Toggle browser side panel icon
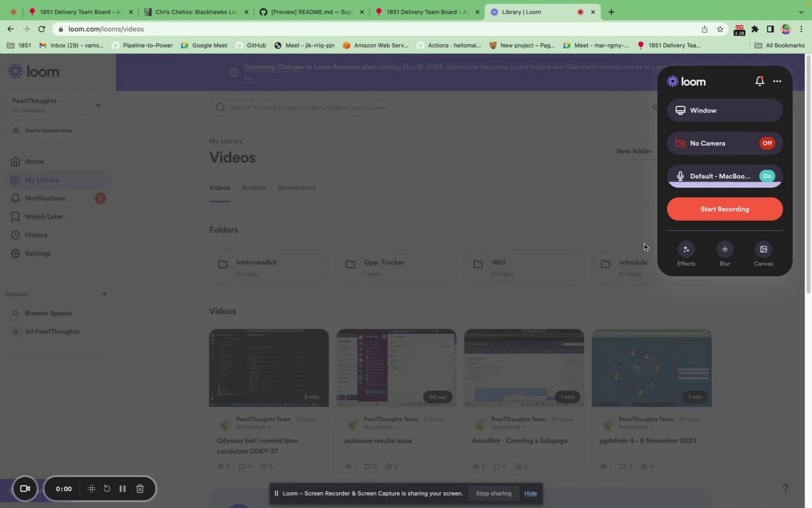This screenshot has height=508, width=812. [770, 29]
